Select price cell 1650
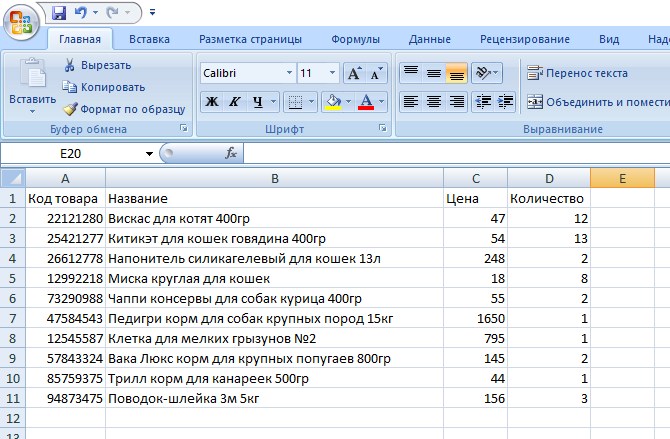670x439 pixels. pyautogui.click(x=476, y=318)
